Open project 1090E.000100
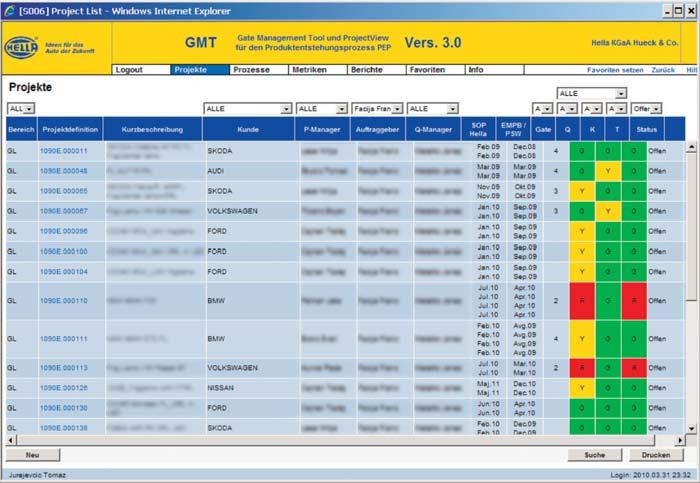This screenshot has height=483, width=700. (x=64, y=252)
